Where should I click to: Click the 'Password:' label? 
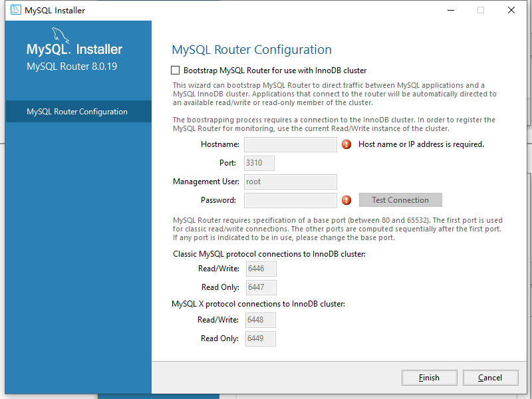coord(218,200)
